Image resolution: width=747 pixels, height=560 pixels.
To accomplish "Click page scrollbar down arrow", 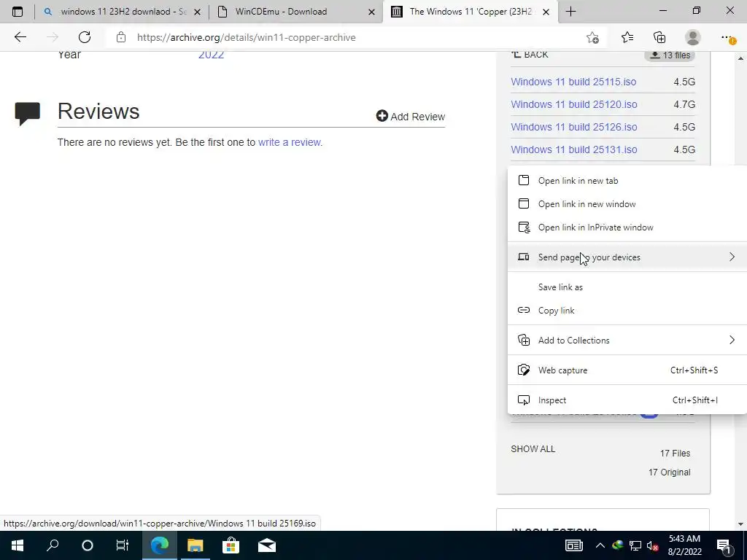I will tap(740, 524).
